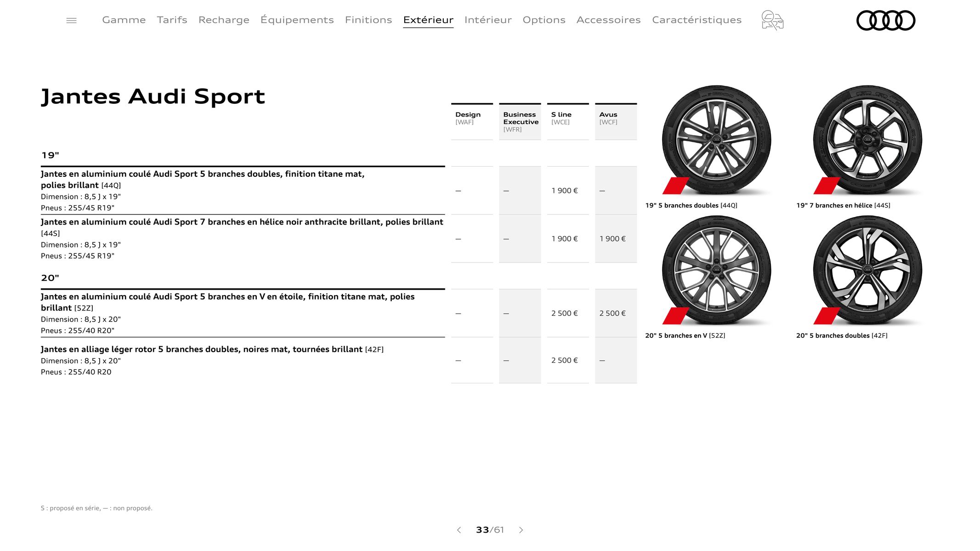Screen dimensions: 980x551
Task: Switch to Accessoires tab
Action: click(x=608, y=20)
